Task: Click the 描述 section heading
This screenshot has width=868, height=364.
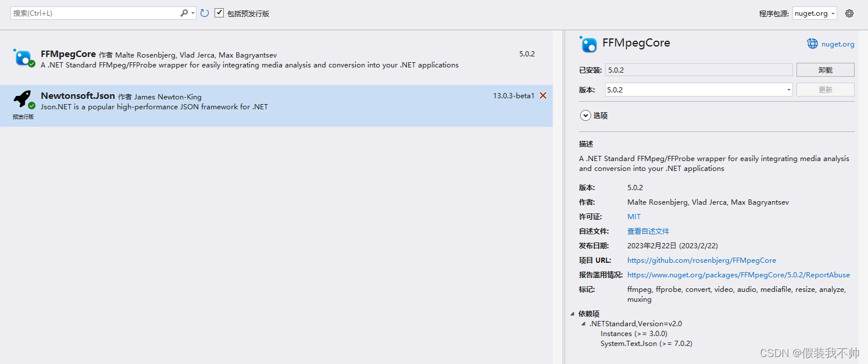Action: pos(586,144)
